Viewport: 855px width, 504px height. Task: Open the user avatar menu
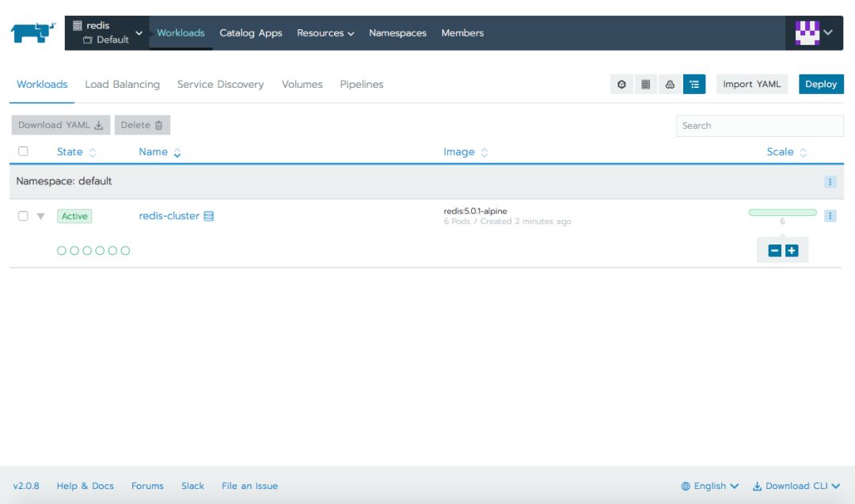[x=814, y=32]
